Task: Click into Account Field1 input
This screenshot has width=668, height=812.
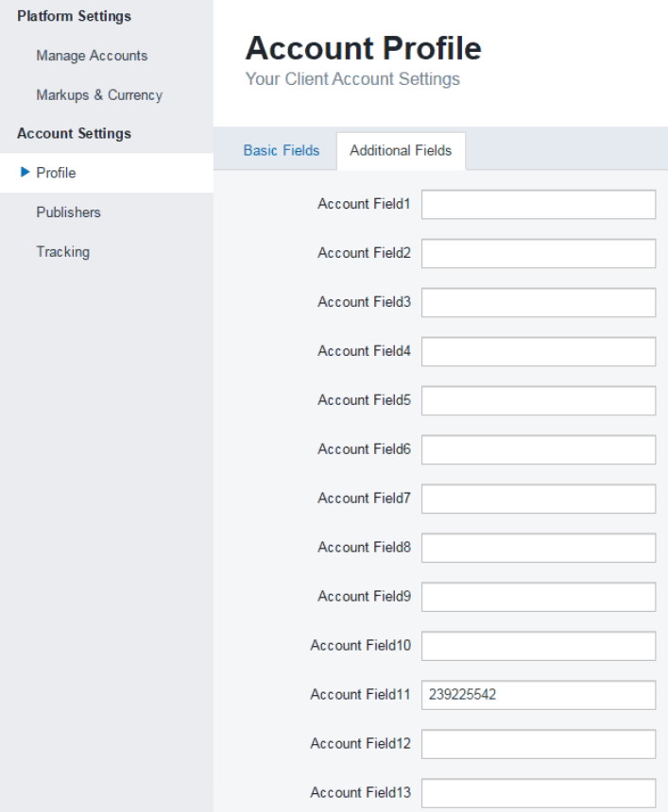Action: (539, 204)
